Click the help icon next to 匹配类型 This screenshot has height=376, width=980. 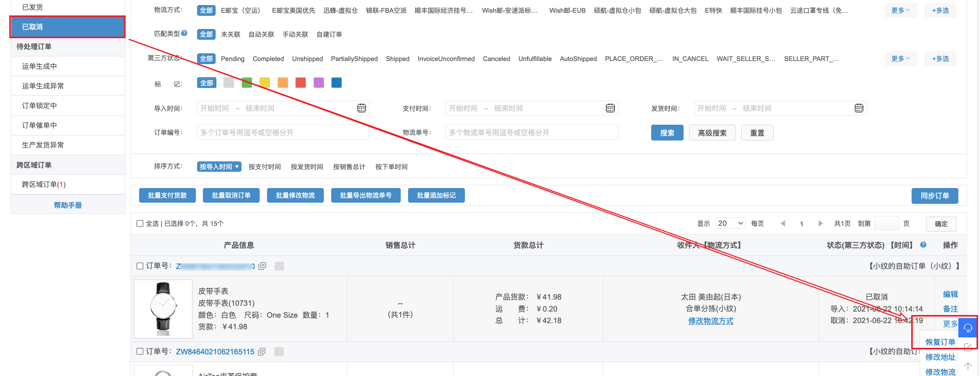click(x=184, y=33)
